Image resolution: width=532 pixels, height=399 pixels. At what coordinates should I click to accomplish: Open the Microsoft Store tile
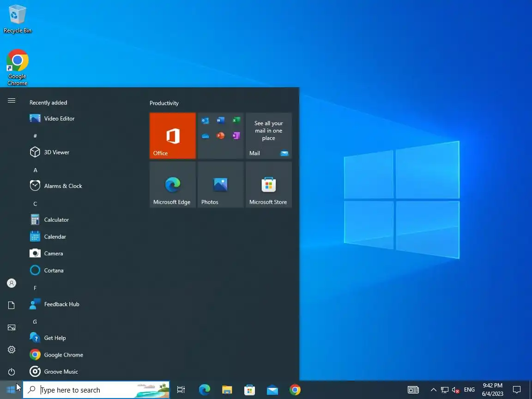pos(269,185)
